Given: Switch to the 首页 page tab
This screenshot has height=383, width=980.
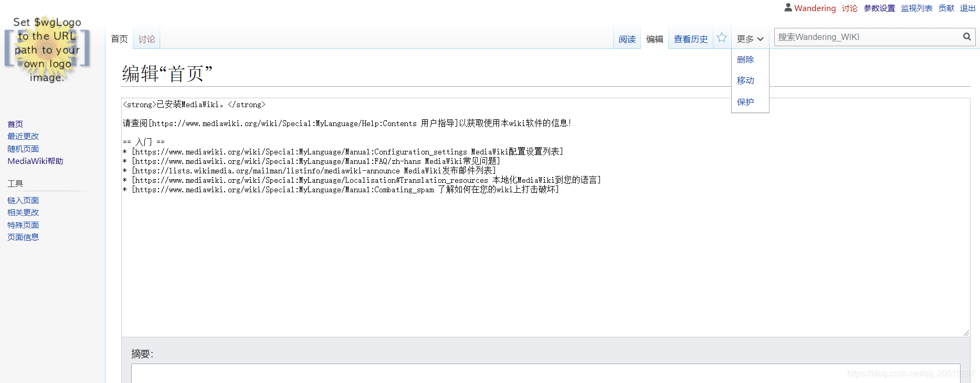Looking at the screenshot, I should [119, 39].
